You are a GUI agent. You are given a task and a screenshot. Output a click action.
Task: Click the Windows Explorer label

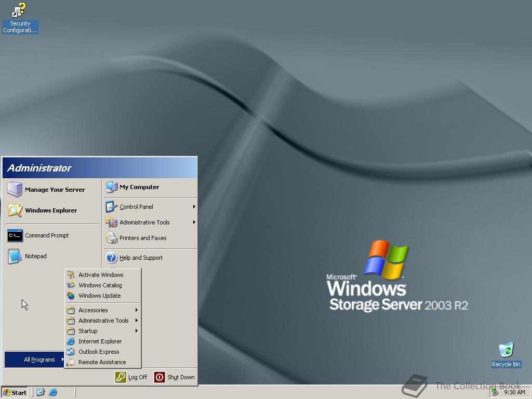tap(51, 210)
